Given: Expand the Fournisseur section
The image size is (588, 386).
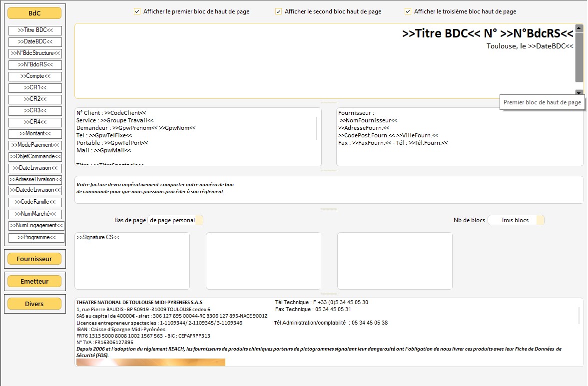Looking at the screenshot, I should click(x=34, y=259).
